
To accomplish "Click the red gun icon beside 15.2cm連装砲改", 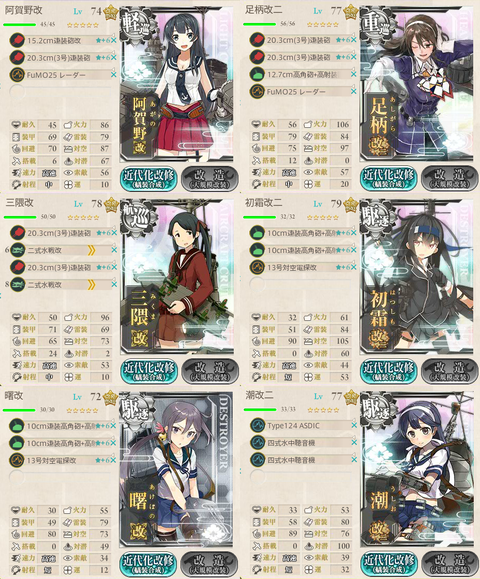I will pos(17,40).
